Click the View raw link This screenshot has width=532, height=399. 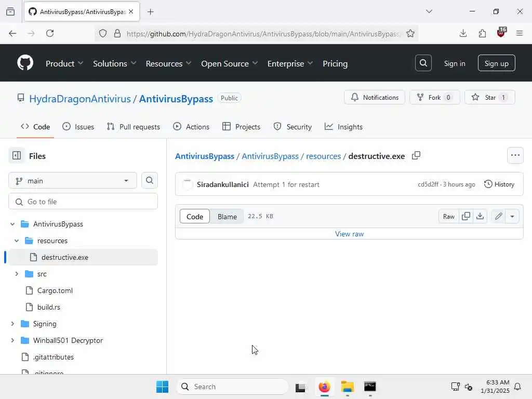click(x=349, y=234)
